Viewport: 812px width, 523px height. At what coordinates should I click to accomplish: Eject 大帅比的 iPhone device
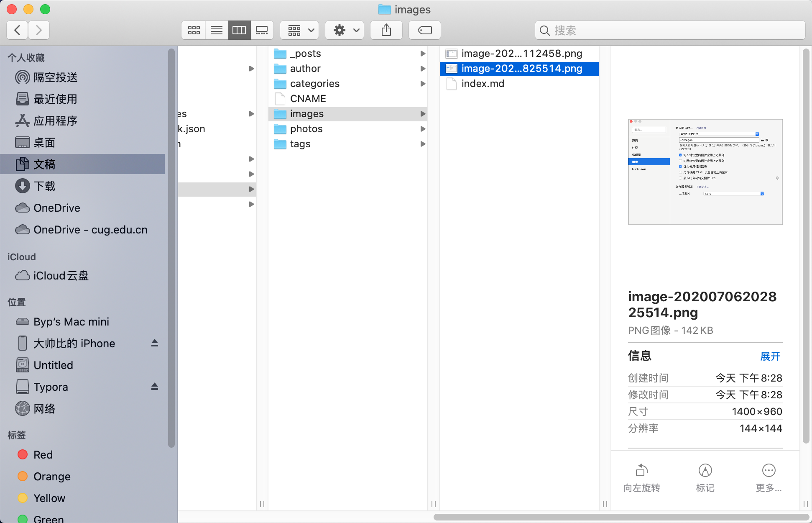tap(155, 343)
